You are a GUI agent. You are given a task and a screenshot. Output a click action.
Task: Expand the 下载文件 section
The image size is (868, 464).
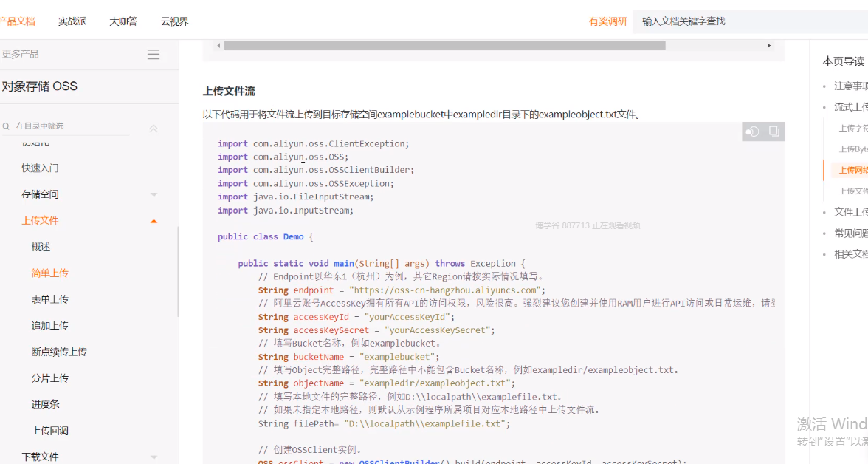point(154,457)
